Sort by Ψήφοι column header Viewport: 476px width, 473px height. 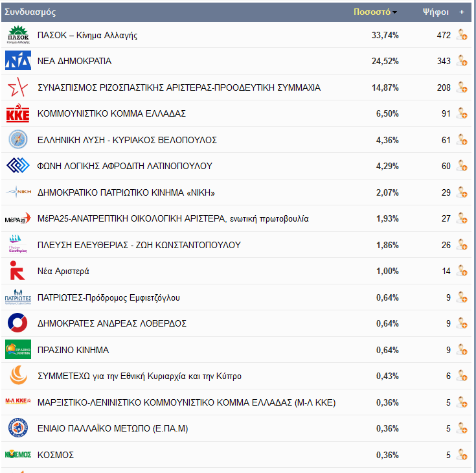436,12
